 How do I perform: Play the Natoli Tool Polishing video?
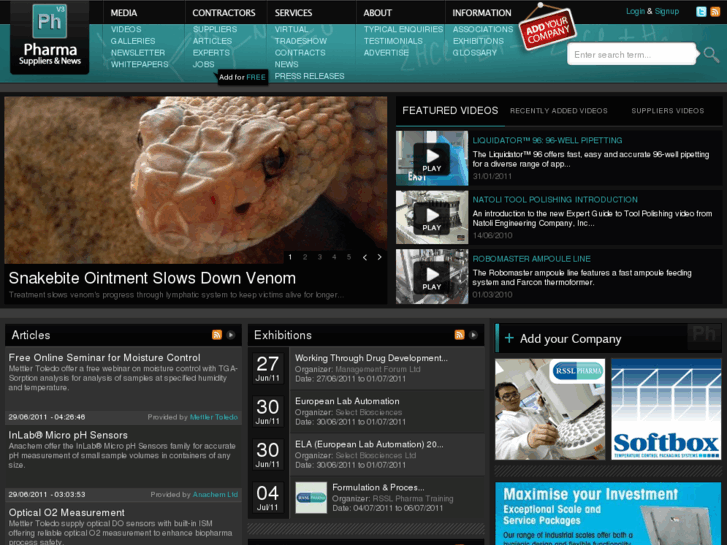[432, 218]
